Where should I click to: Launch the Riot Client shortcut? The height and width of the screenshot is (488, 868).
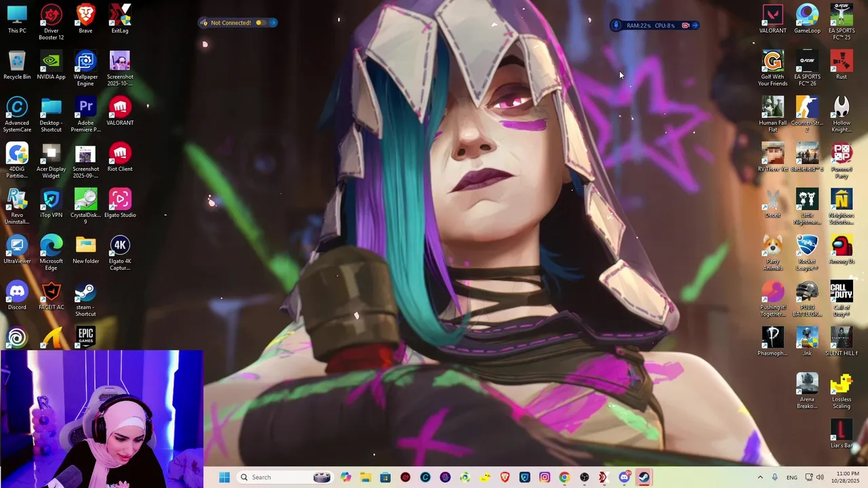[x=120, y=157]
